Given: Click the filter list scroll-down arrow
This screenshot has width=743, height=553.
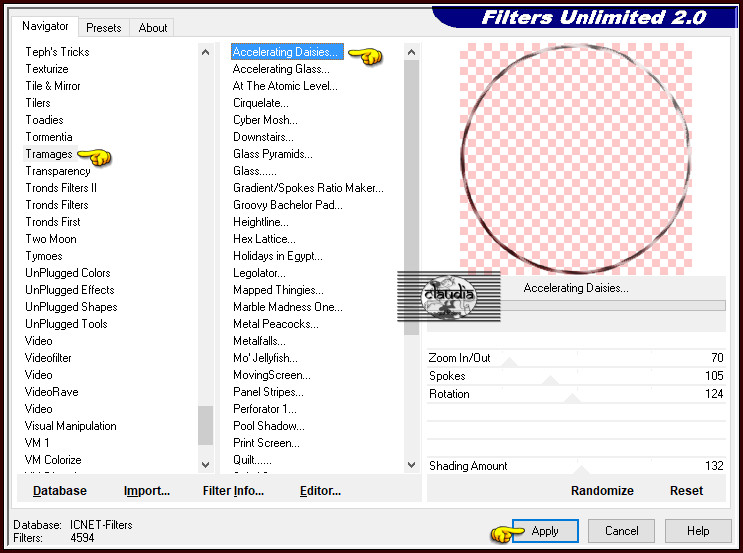Looking at the screenshot, I should point(411,464).
